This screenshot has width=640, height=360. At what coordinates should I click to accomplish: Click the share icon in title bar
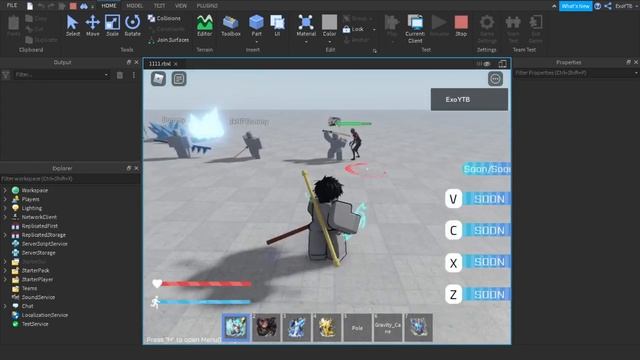coord(608,6)
